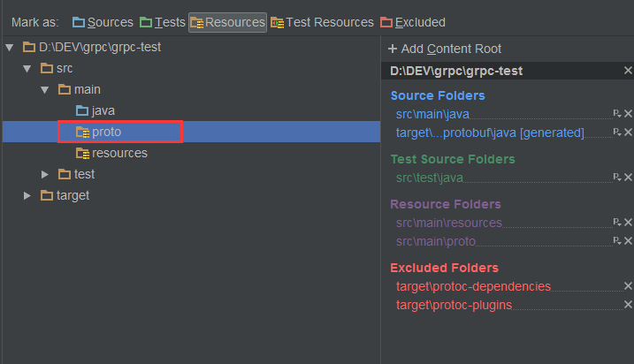Mark folder as Sources
This screenshot has height=364, width=634.
tap(103, 22)
